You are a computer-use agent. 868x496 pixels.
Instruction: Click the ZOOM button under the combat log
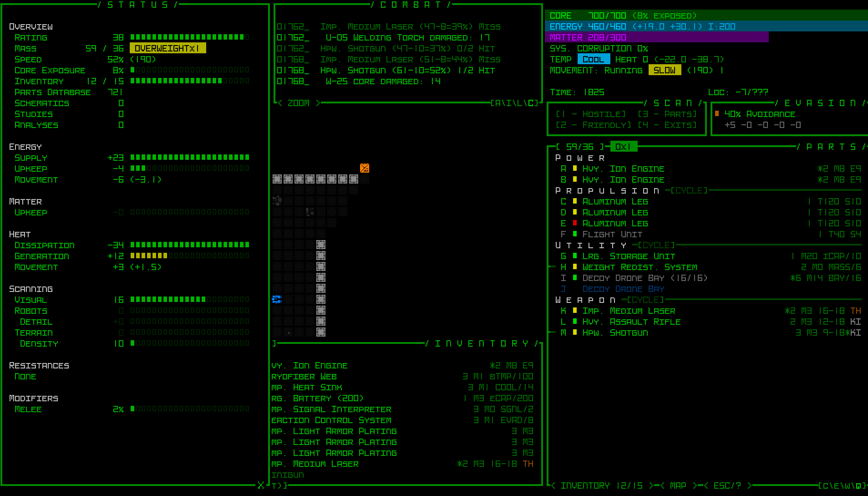(299, 103)
